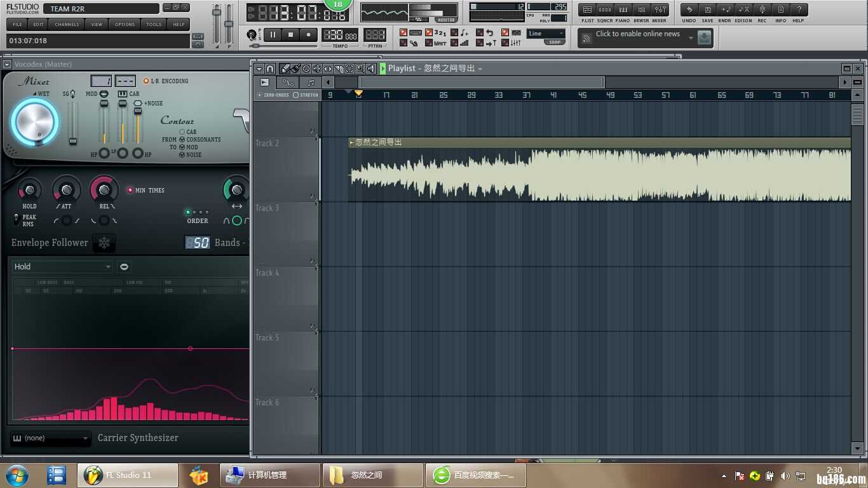Click to enable online news
This screenshot has width=868, height=488.
pos(638,34)
